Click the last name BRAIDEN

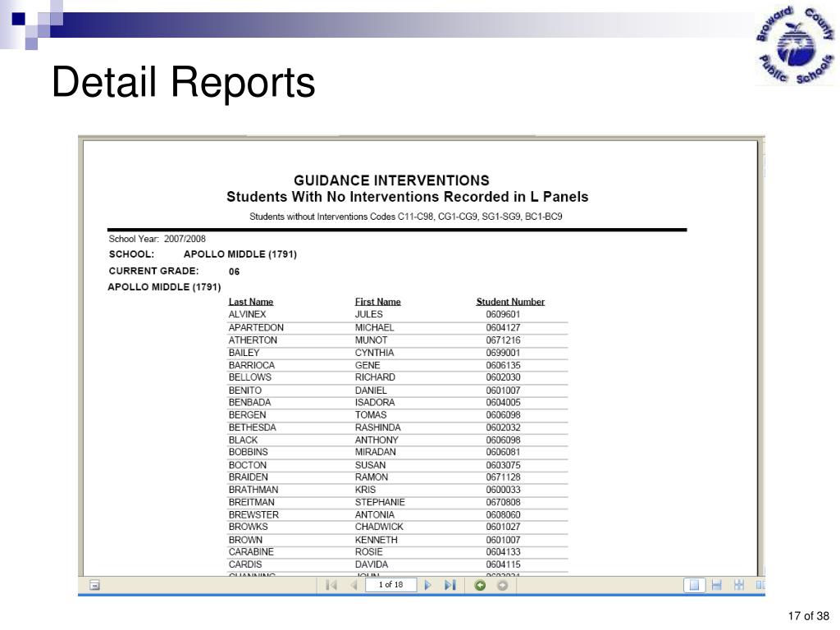[248, 477]
